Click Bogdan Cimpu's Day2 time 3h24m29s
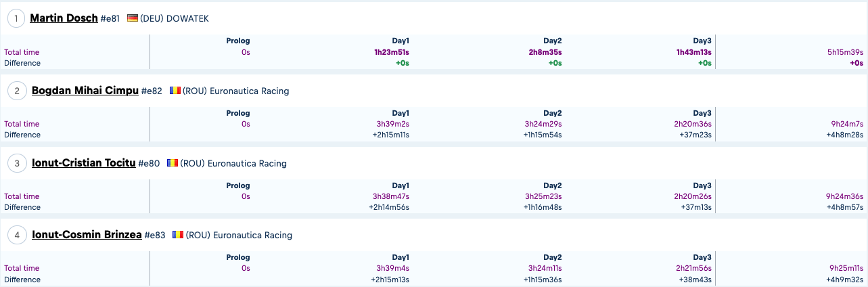The image size is (868, 287). click(x=543, y=124)
